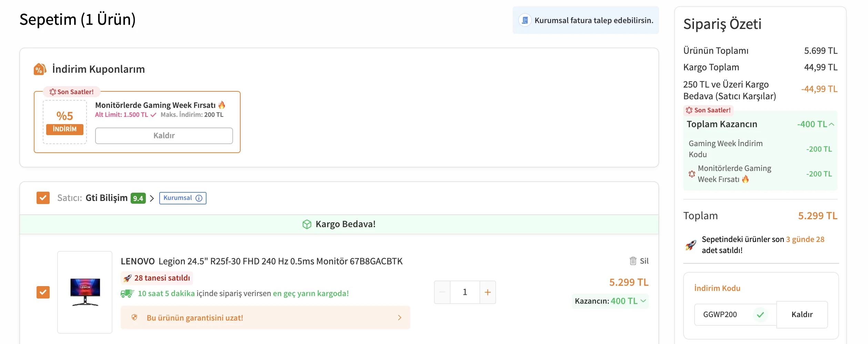
Task: Open the Gti Bilişim seller page arrow
Action: (x=152, y=199)
